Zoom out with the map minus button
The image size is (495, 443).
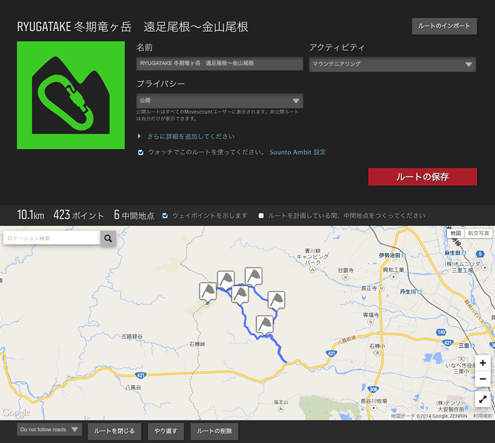[482, 379]
